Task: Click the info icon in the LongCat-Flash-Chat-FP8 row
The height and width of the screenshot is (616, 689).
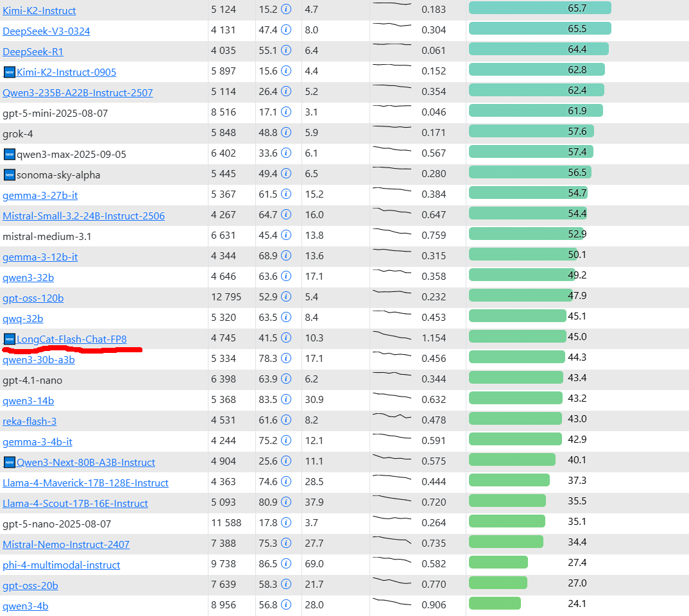Action: (286, 338)
